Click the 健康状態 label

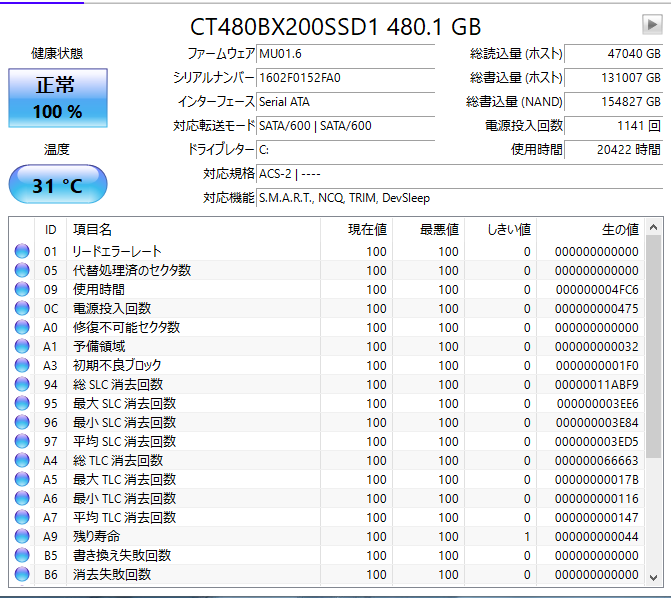point(57,54)
